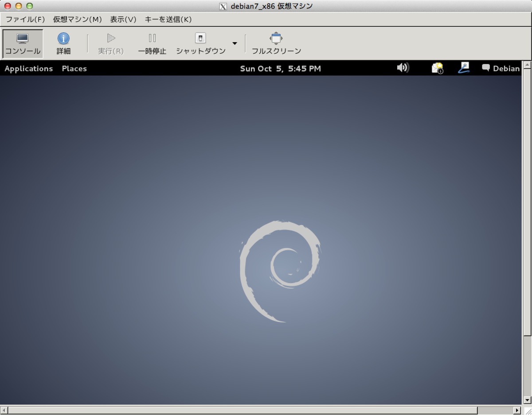Show the 詳細 details view
The image size is (532, 415).
(x=63, y=44)
